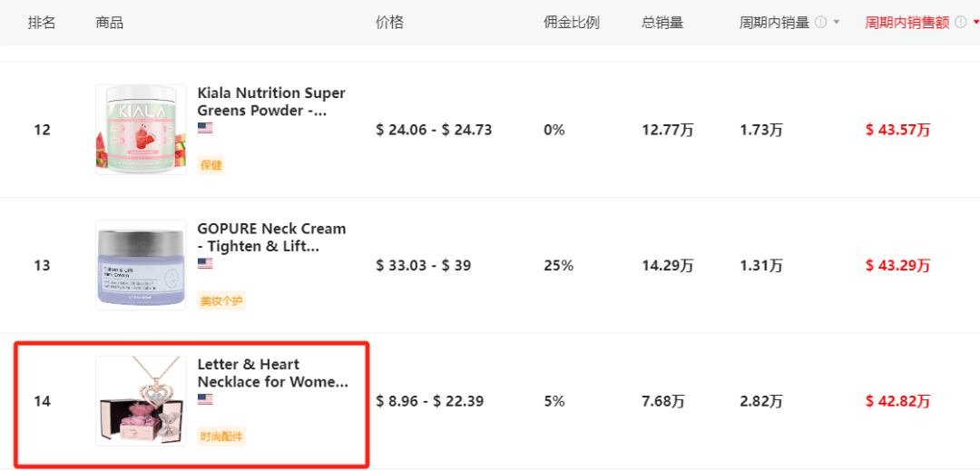Toggle sort arrow on 周期内销售额 column

(x=975, y=23)
